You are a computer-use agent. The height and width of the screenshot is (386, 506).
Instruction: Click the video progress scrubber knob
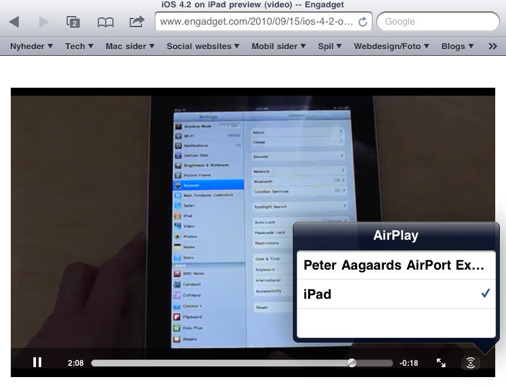point(352,363)
